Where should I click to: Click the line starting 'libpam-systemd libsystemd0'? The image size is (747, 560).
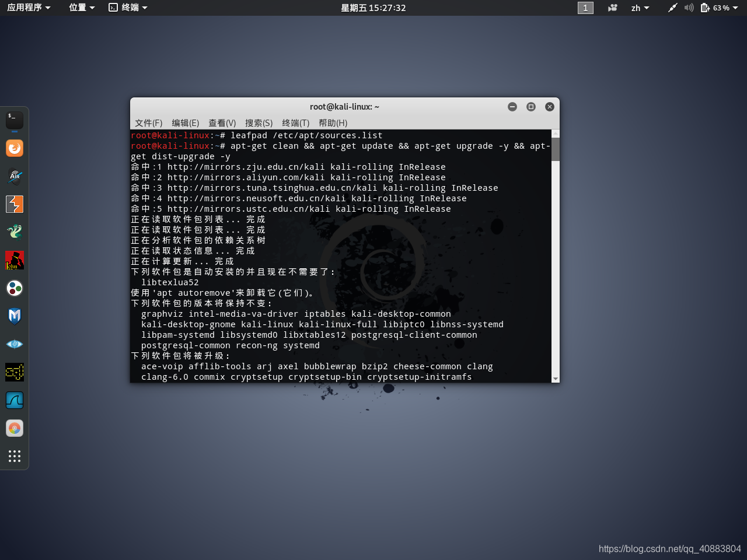(x=309, y=335)
